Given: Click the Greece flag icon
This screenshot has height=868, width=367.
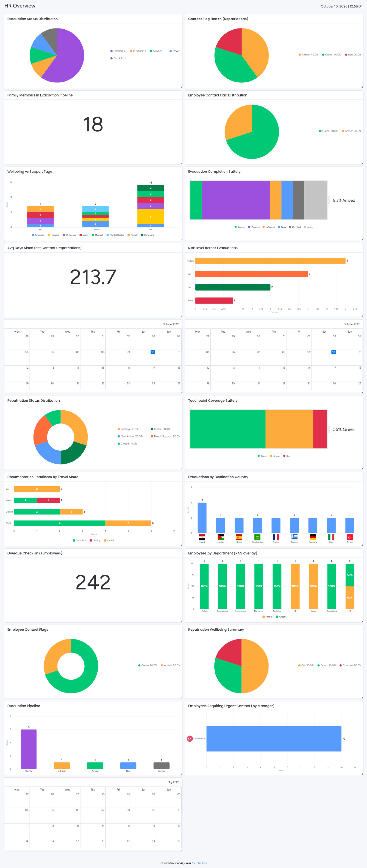Looking at the screenshot, I should click(x=294, y=537).
